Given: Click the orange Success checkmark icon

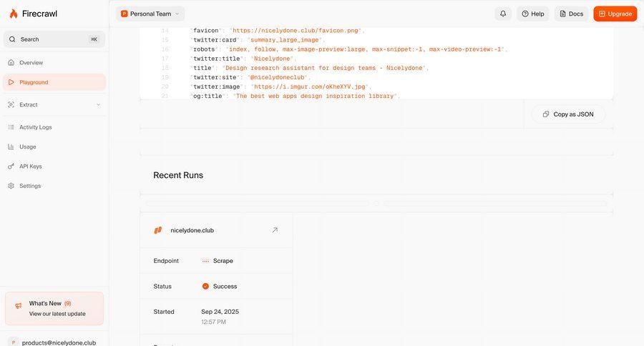Looking at the screenshot, I should [205, 286].
